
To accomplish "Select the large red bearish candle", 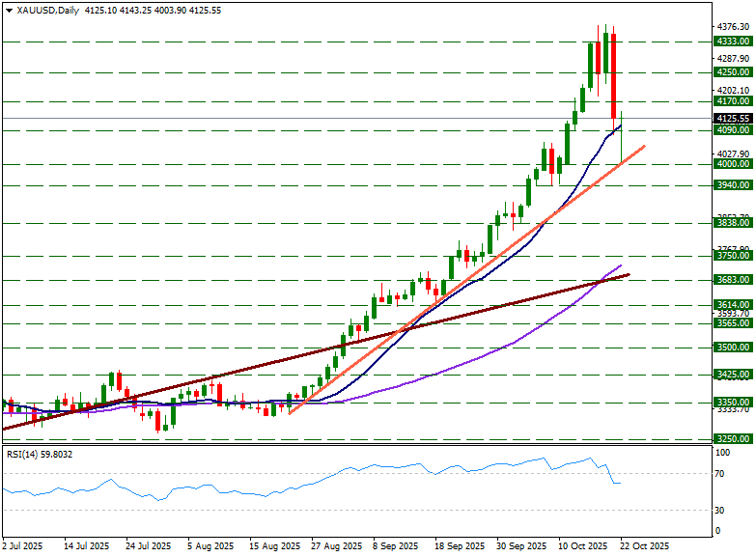I will pos(614,77).
